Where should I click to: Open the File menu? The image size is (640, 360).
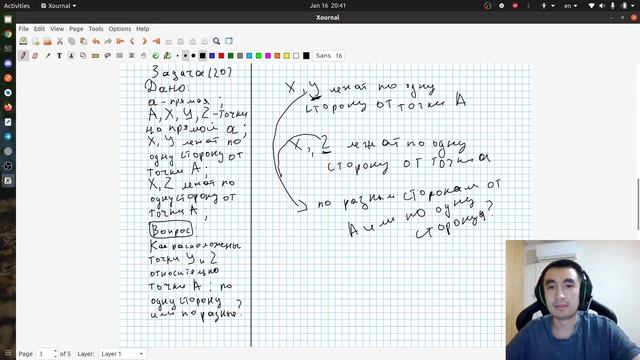pyautogui.click(x=24, y=29)
